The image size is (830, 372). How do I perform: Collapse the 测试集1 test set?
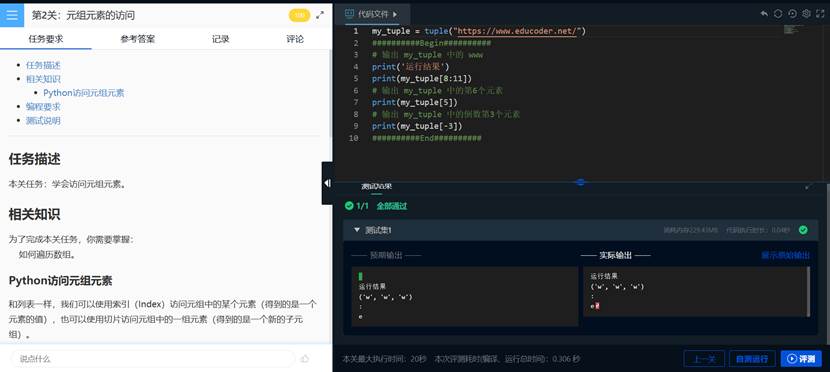point(357,230)
